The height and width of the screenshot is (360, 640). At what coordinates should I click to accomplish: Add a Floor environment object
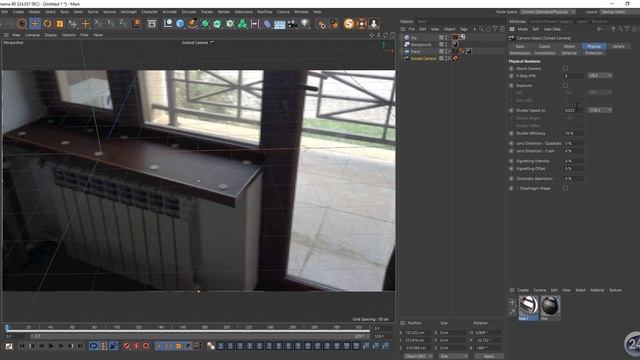(x=280, y=24)
